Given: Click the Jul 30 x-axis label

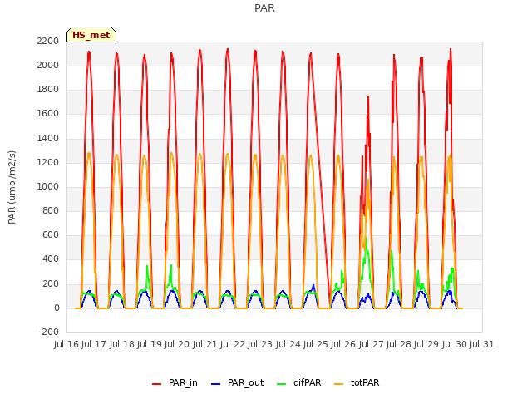Looking at the screenshot, I should click(455, 344).
